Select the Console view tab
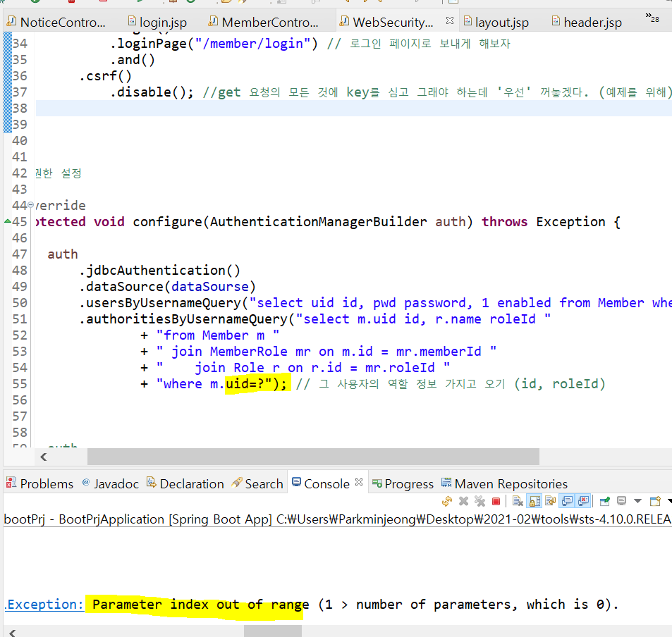 326,483
